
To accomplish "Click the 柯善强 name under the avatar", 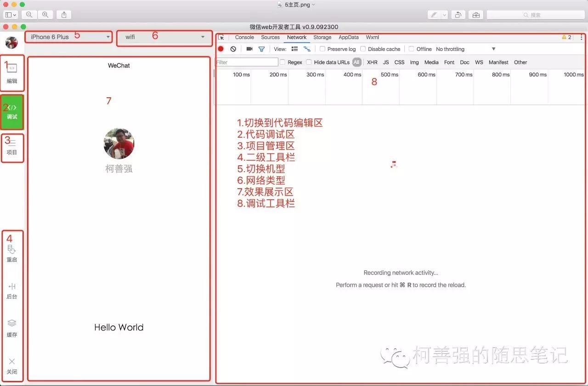I will click(119, 169).
